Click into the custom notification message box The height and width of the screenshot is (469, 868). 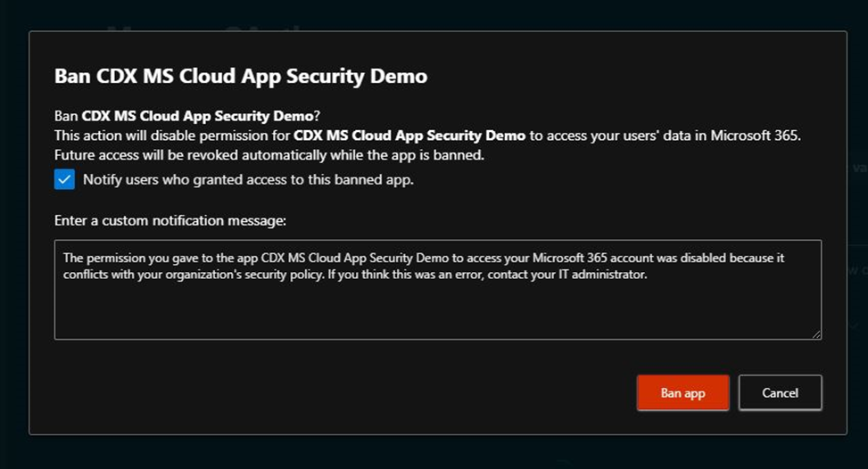(x=438, y=290)
